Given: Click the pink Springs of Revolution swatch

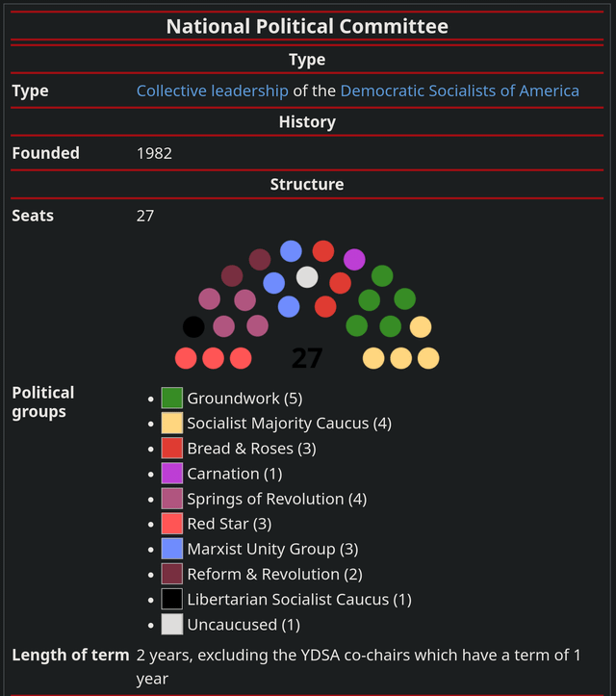Looking at the screenshot, I should (171, 498).
